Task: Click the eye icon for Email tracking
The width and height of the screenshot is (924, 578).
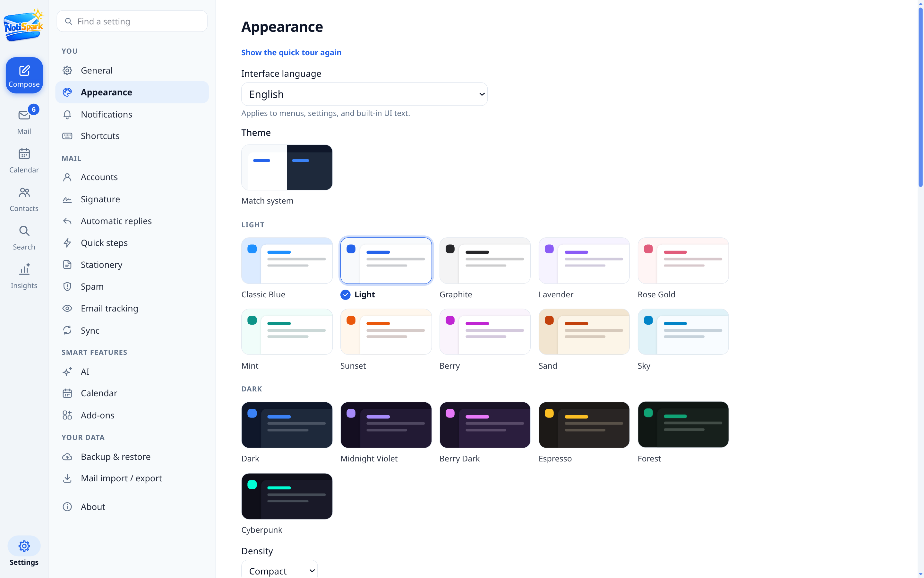Action: tap(67, 309)
